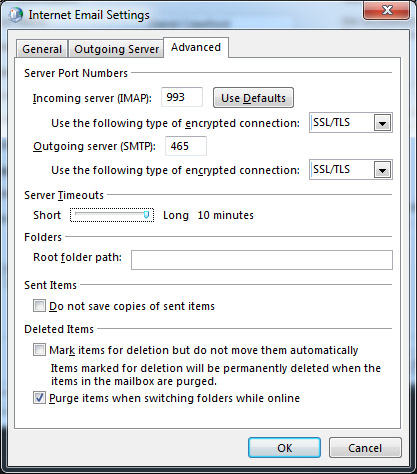The image size is (417, 474).
Task: Click the Outgoing server SMTP port field
Action: coord(186,146)
